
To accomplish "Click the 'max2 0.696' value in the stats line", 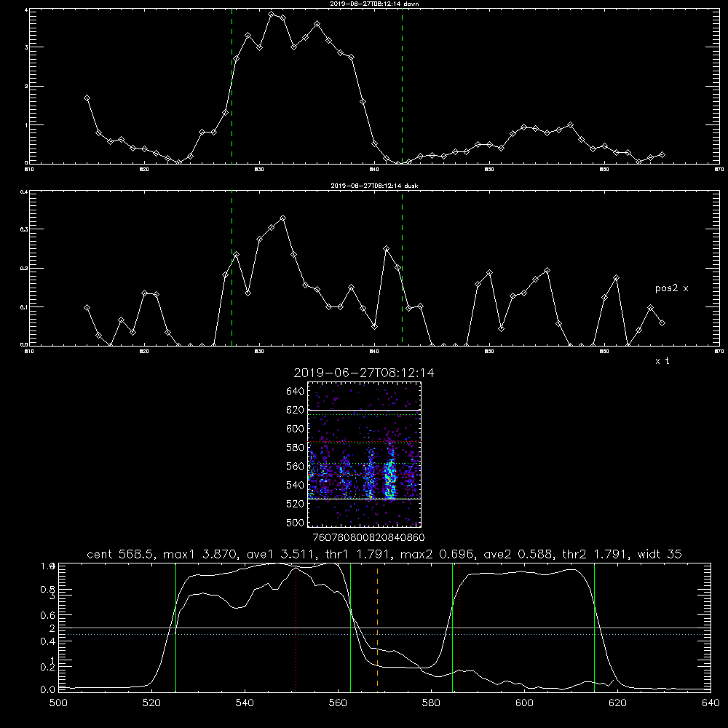I will (437, 554).
